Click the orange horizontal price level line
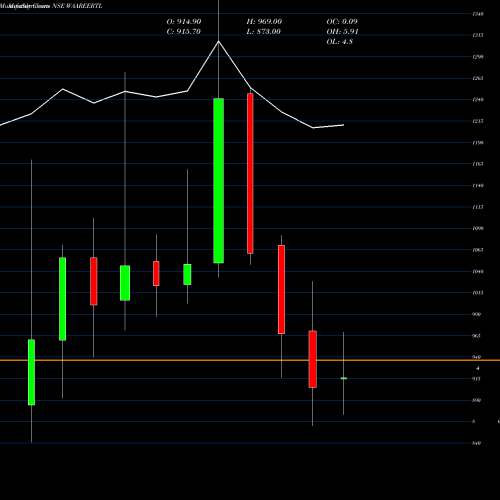Screen dimensions: 500x500 coord(250,360)
